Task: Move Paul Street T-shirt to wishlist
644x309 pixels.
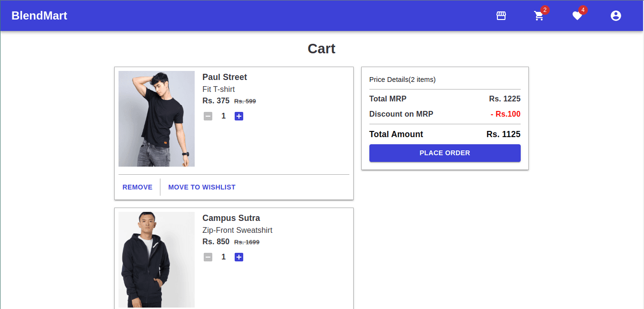Action: [x=202, y=187]
